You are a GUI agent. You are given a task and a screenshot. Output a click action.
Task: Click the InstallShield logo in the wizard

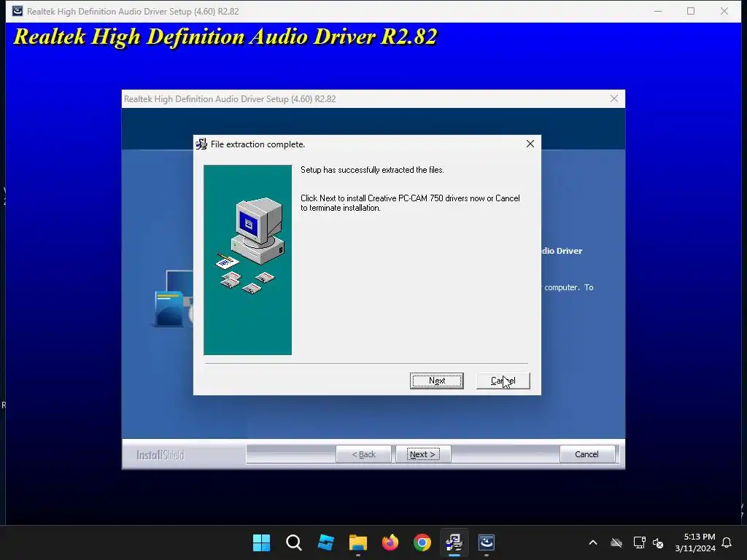[x=160, y=455]
